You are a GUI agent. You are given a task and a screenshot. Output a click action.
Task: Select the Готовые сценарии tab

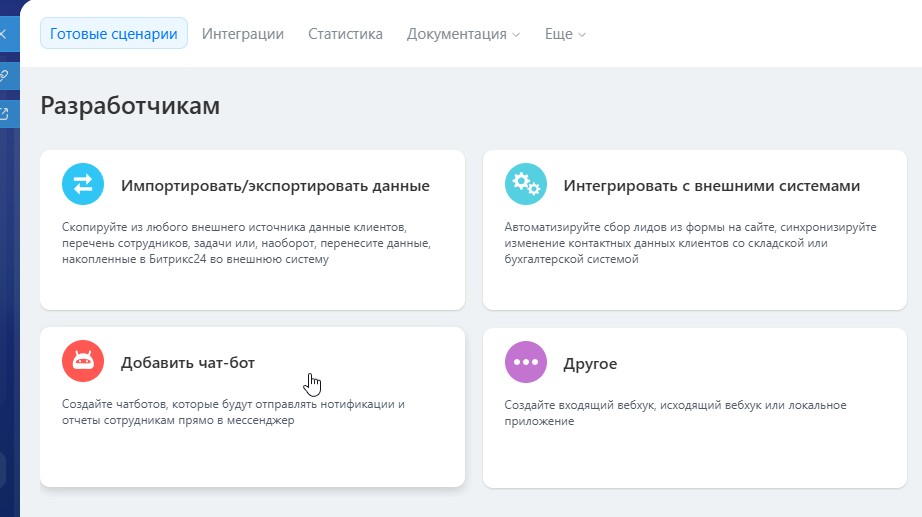[x=113, y=34]
